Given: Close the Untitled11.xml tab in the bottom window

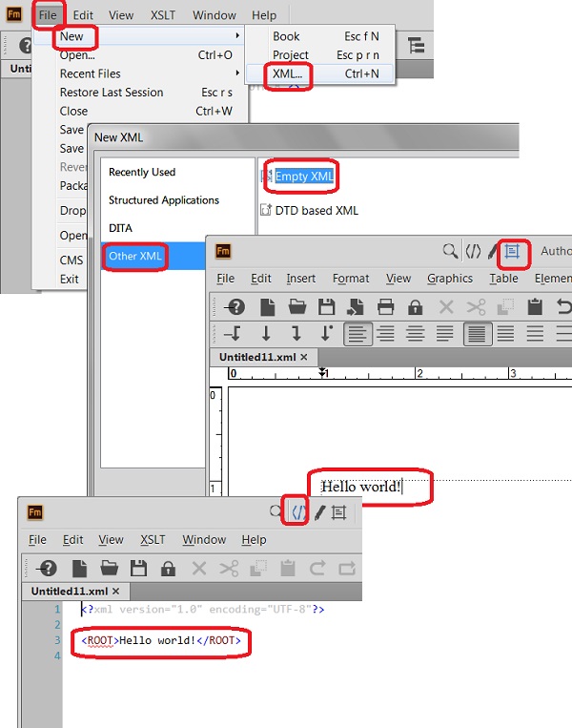Looking at the screenshot, I should point(116,591).
